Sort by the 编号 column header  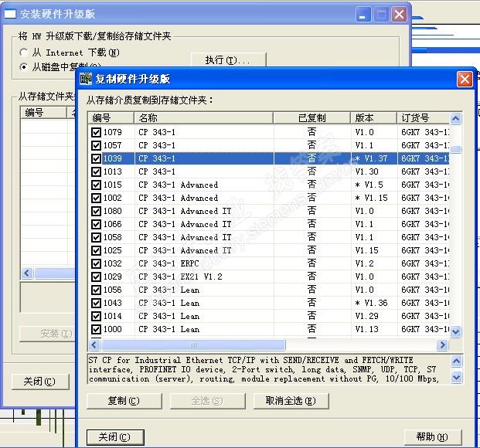coord(111,118)
